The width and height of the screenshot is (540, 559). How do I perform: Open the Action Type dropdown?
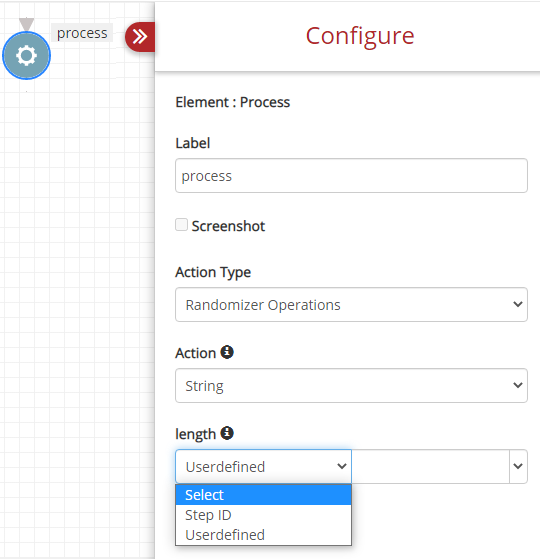point(351,304)
